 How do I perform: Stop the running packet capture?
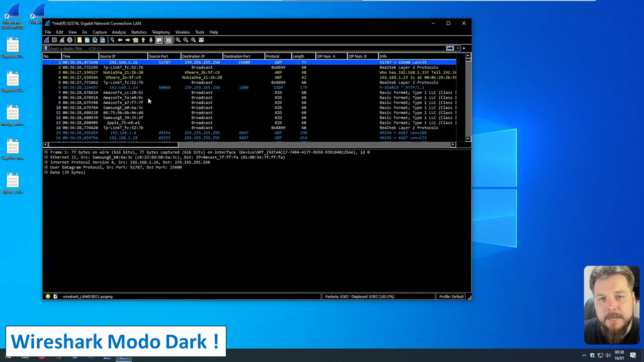(54, 40)
